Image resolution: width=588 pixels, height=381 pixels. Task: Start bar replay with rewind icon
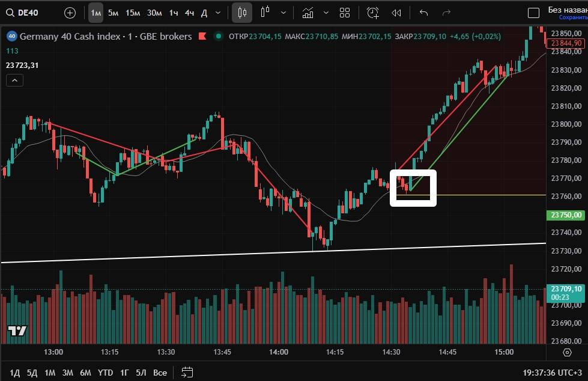396,13
